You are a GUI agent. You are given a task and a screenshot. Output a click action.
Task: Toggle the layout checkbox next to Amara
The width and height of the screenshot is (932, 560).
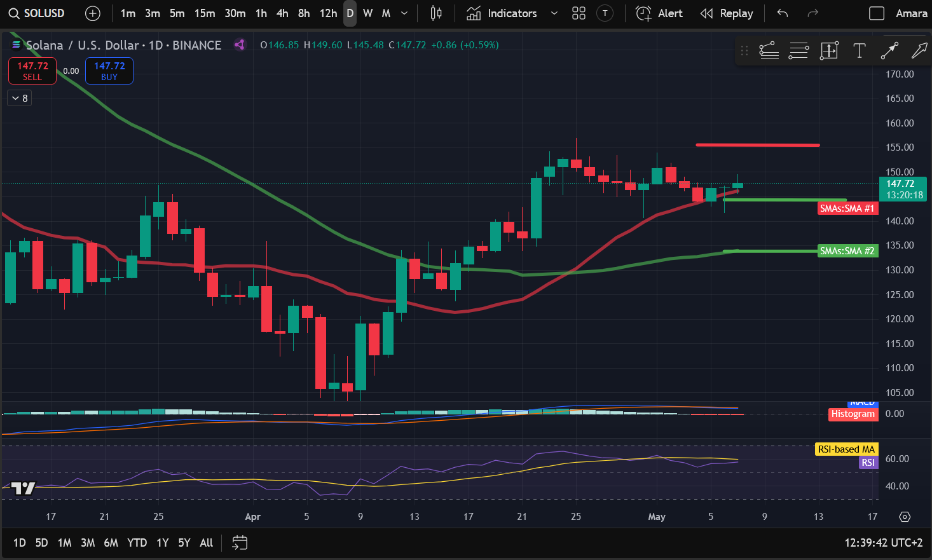(877, 13)
